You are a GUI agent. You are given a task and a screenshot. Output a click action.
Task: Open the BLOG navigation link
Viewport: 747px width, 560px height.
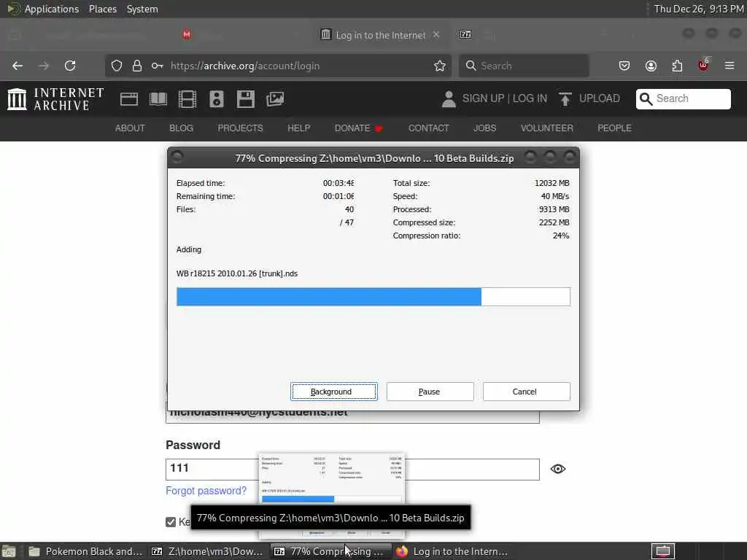pos(181,128)
